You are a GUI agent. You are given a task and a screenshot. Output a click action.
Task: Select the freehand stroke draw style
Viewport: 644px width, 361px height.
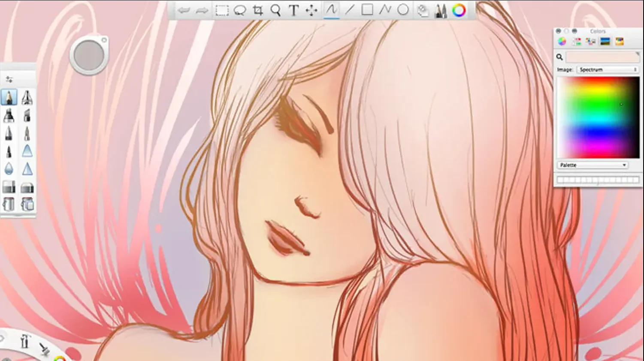[331, 9]
